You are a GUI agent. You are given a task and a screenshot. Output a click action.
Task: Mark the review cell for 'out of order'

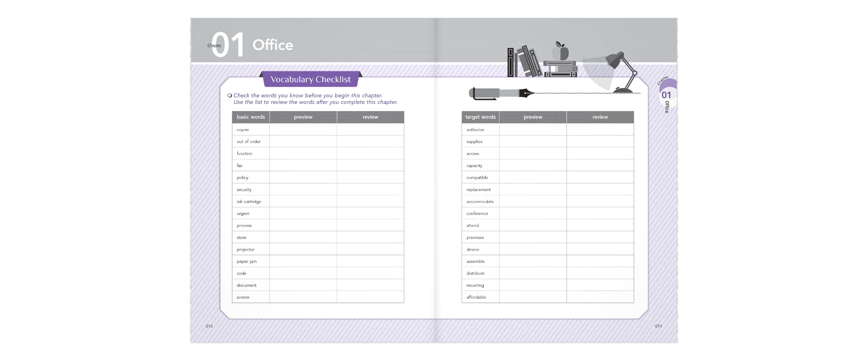pyautogui.click(x=370, y=141)
